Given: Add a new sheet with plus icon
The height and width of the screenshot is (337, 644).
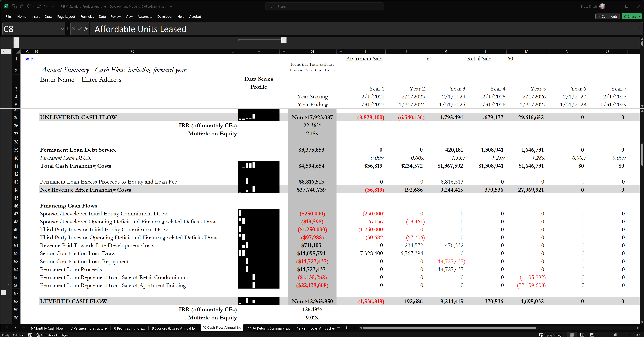Looking at the screenshot, I should (x=346, y=328).
